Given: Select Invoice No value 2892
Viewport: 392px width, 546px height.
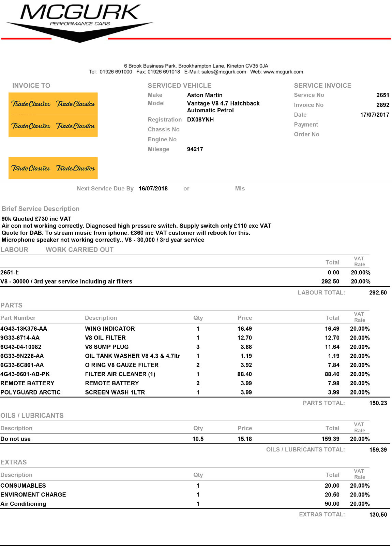Looking at the screenshot, I should point(383,105).
